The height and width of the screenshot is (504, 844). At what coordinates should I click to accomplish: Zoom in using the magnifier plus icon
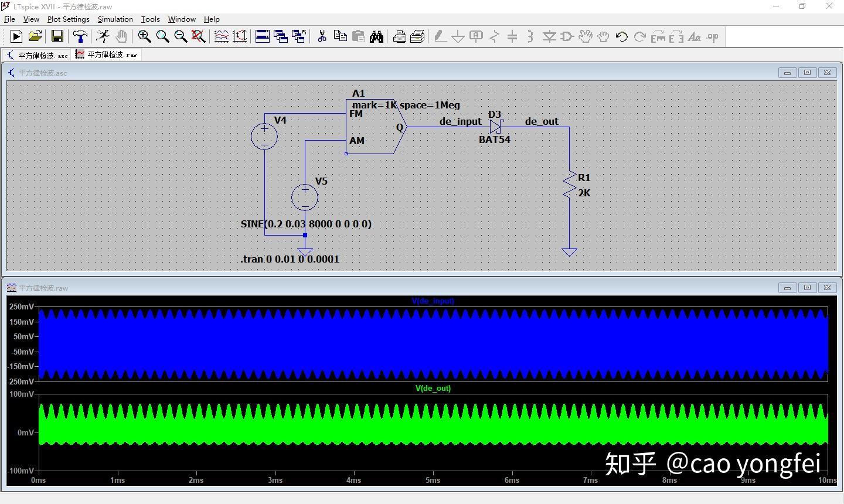[144, 36]
